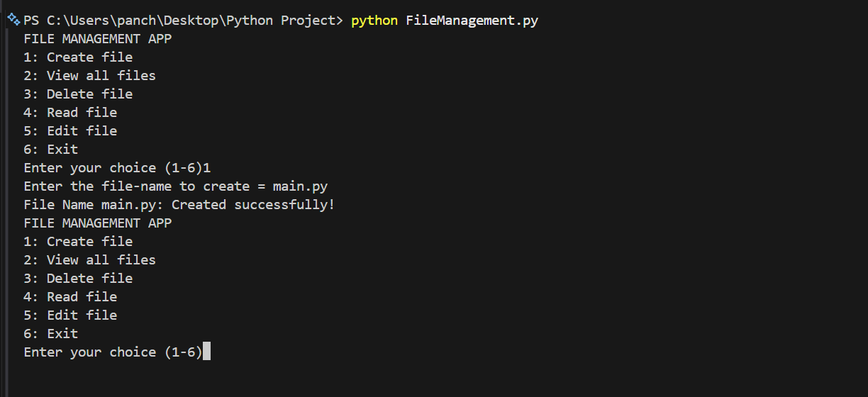Viewport: 868px width, 397px height.
Task: Click the second FILE MANAGEMENT APP heading
Action: click(x=98, y=223)
